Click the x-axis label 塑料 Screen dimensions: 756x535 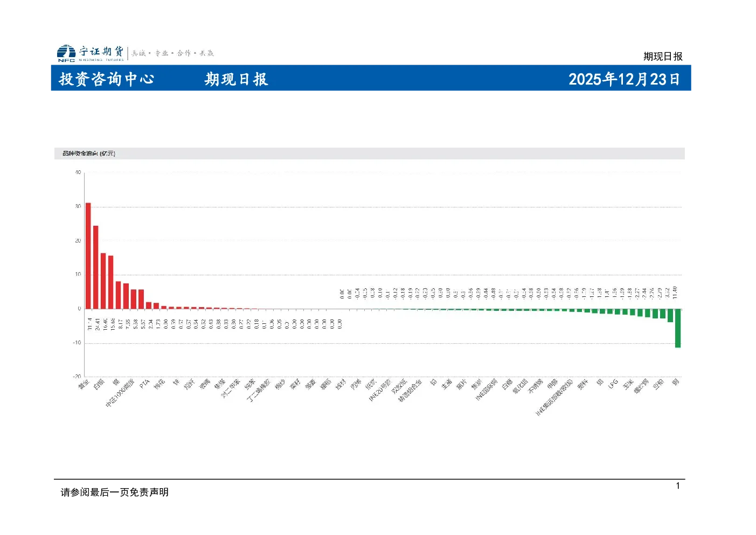point(582,385)
